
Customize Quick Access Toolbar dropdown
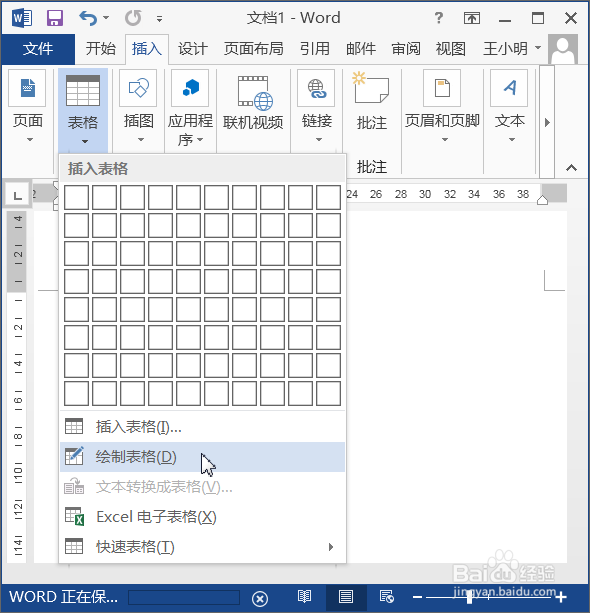[159, 18]
